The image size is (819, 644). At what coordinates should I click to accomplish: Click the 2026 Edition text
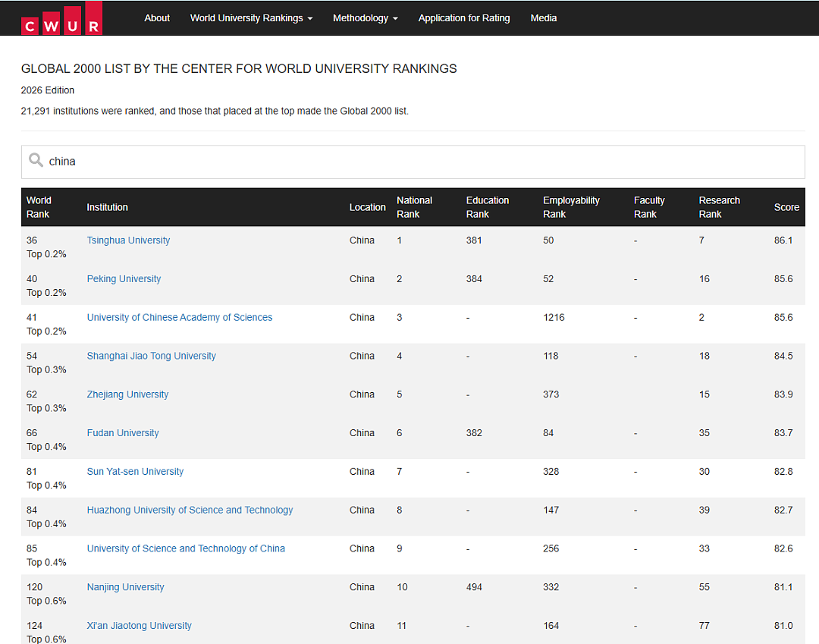pyautogui.click(x=48, y=90)
